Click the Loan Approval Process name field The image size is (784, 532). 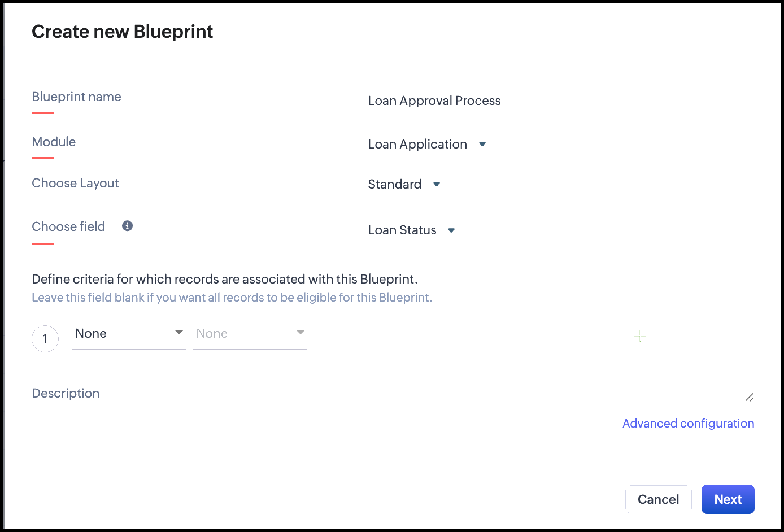click(434, 101)
